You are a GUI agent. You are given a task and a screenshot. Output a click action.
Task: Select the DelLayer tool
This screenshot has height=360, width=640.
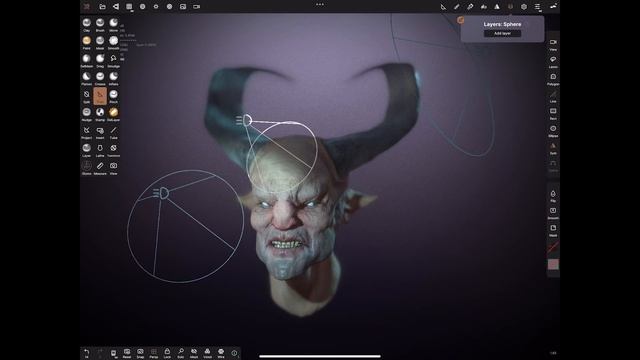pos(113,114)
